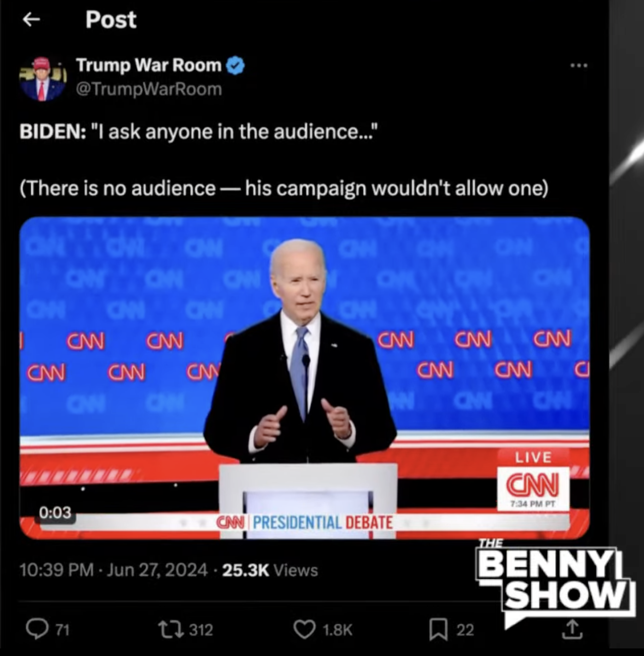Open the Trump War Room profile picture
Viewport: 644px width, 656px height.
(x=42, y=79)
